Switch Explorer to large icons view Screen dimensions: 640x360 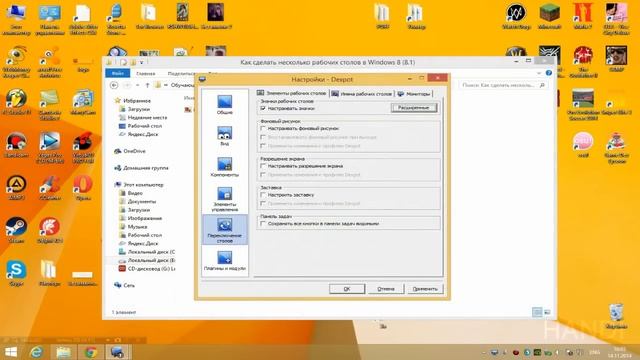pos(547,312)
